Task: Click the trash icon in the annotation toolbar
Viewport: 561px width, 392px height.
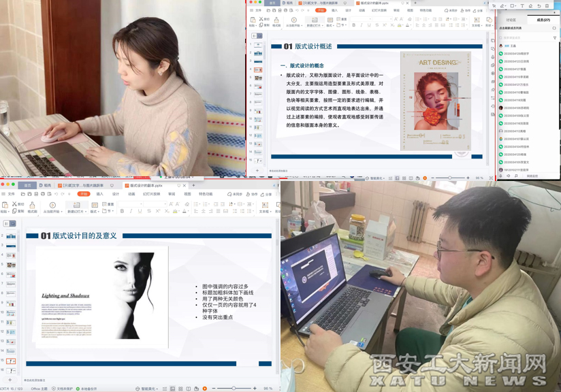Action: coord(547,5)
